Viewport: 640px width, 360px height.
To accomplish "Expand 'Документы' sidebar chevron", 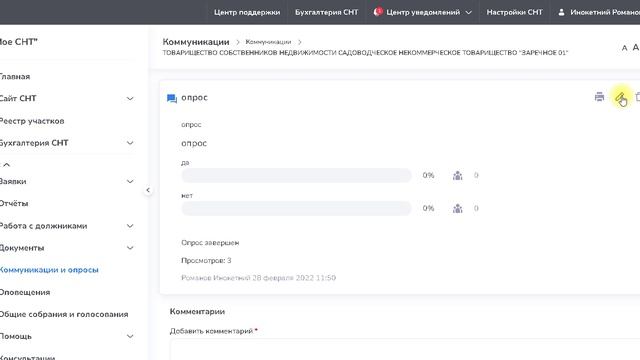I will (130, 248).
